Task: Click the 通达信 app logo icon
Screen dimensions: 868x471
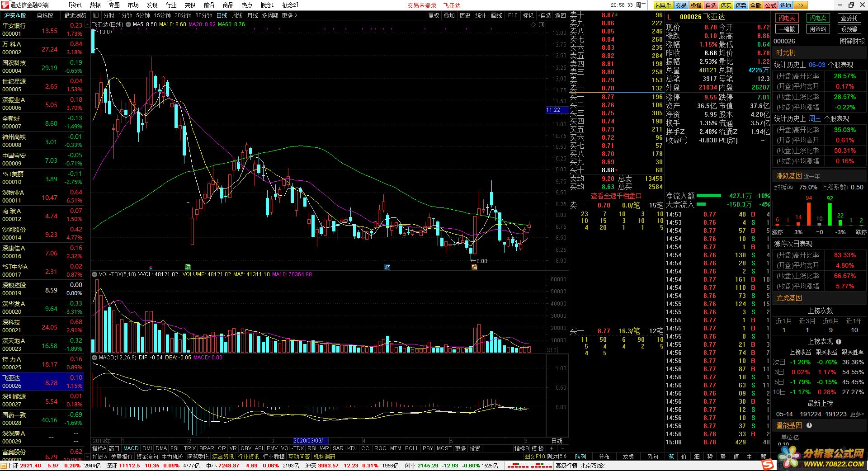Action: (5, 5)
